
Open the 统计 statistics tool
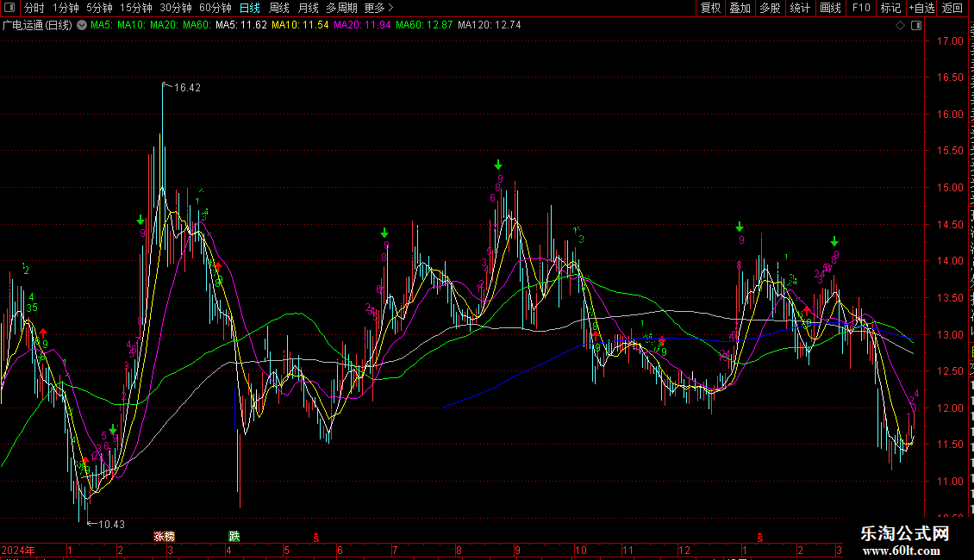point(799,8)
